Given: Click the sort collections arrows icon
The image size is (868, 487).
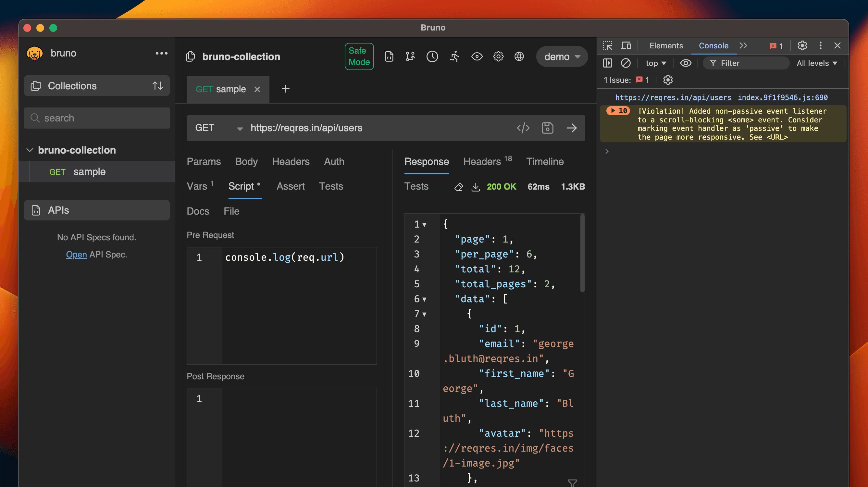Looking at the screenshot, I should 157,86.
